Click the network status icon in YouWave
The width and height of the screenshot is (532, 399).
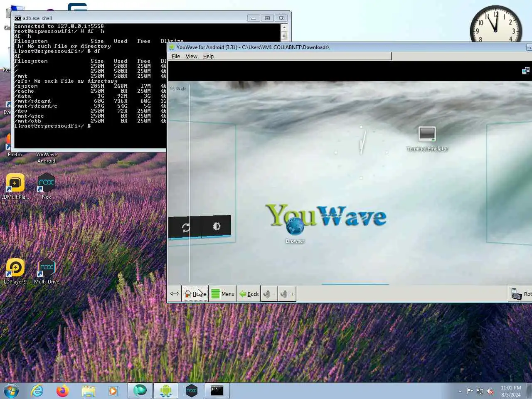click(x=525, y=71)
